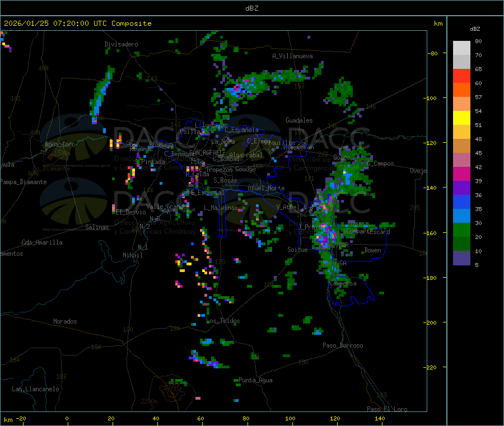
Task: Click the Bowen map label
Action: (x=372, y=250)
